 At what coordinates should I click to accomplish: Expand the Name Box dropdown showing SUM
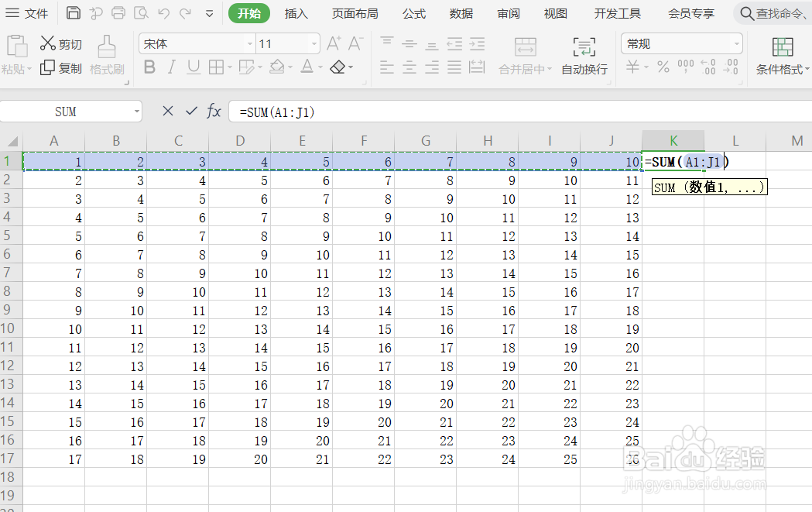tap(137, 112)
